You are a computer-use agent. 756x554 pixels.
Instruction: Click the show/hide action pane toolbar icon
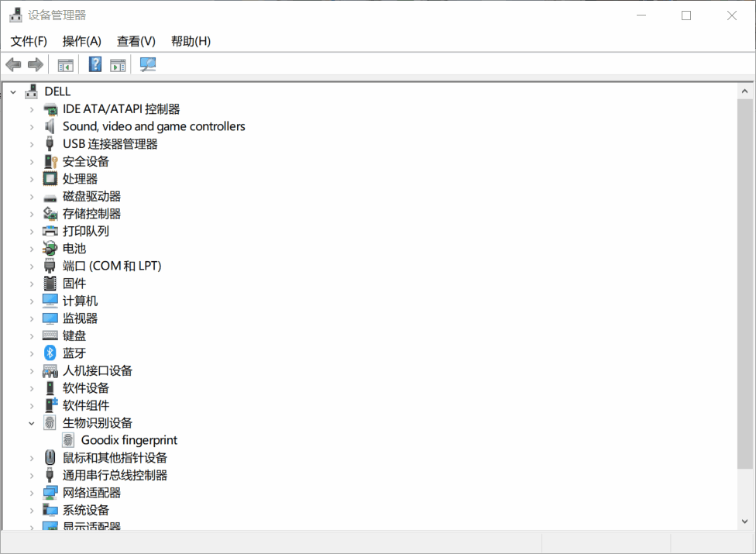pyautogui.click(x=118, y=64)
